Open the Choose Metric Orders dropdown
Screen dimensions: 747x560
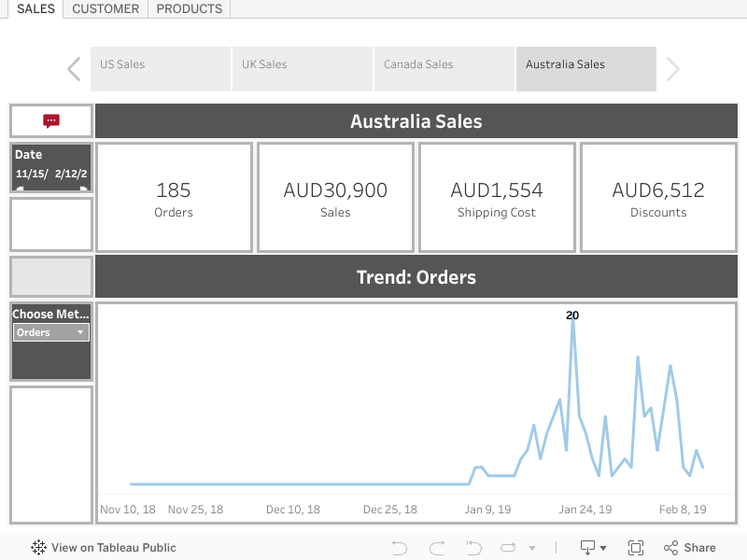click(51, 332)
